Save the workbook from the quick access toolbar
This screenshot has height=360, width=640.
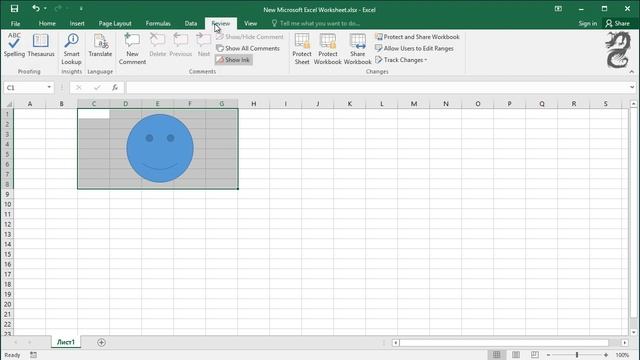tap(14, 9)
